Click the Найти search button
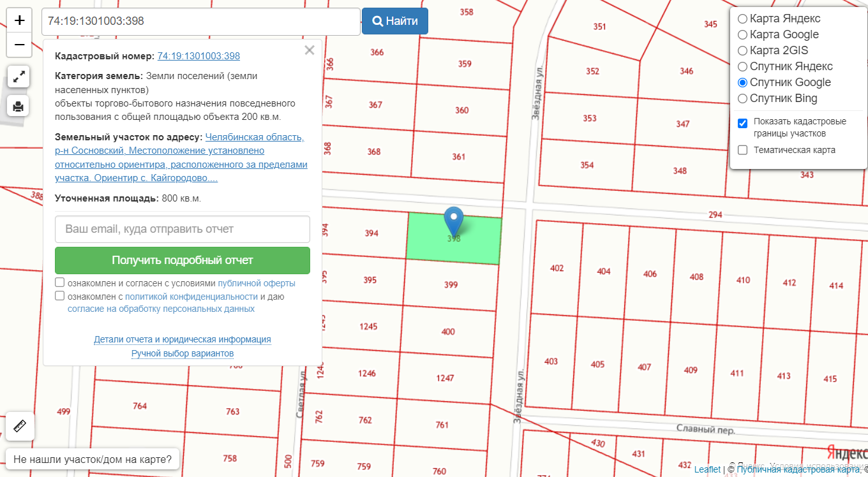The height and width of the screenshot is (477, 868). 395,21
